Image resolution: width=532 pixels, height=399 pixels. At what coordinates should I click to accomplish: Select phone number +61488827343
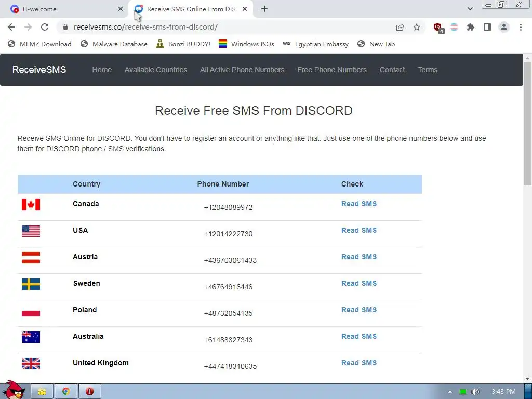coord(228,340)
